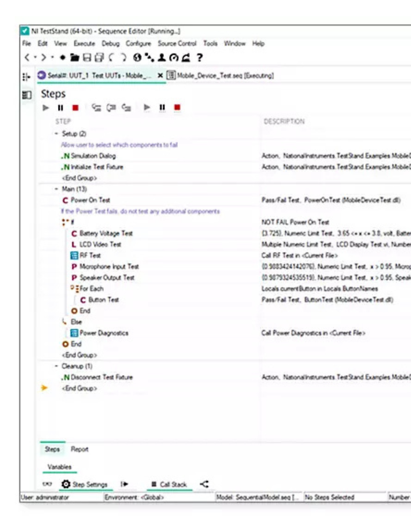
Task: Collapse the Setup (2) step group
Action: point(56,134)
